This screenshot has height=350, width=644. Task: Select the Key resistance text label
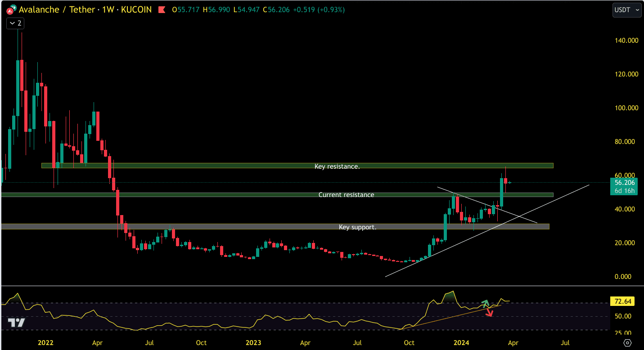[x=337, y=166]
